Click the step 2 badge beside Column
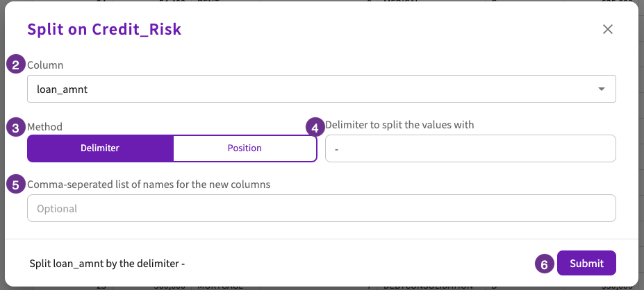The height and width of the screenshot is (290, 644). [x=16, y=65]
